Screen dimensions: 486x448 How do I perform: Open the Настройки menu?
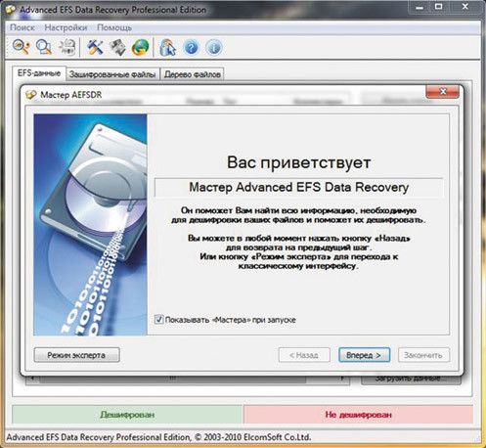coord(66,27)
